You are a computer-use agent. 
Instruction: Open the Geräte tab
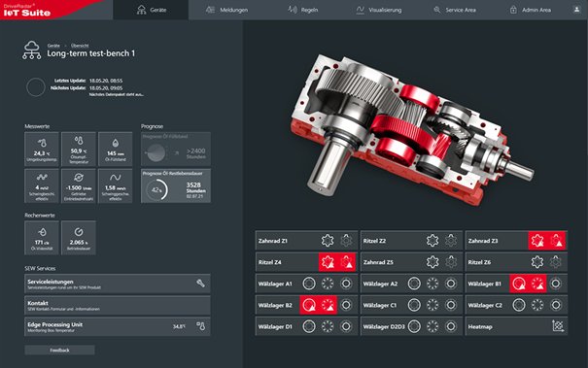click(151, 10)
